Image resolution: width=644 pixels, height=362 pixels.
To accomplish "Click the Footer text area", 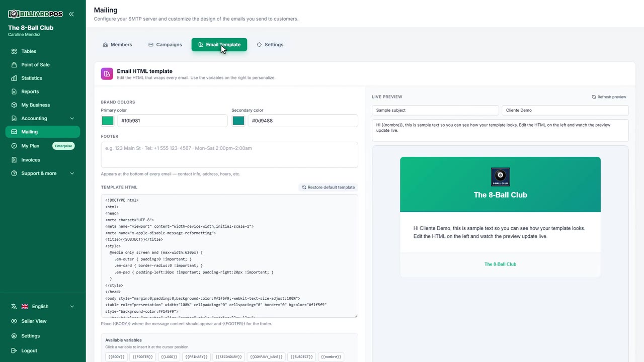I will [229, 154].
